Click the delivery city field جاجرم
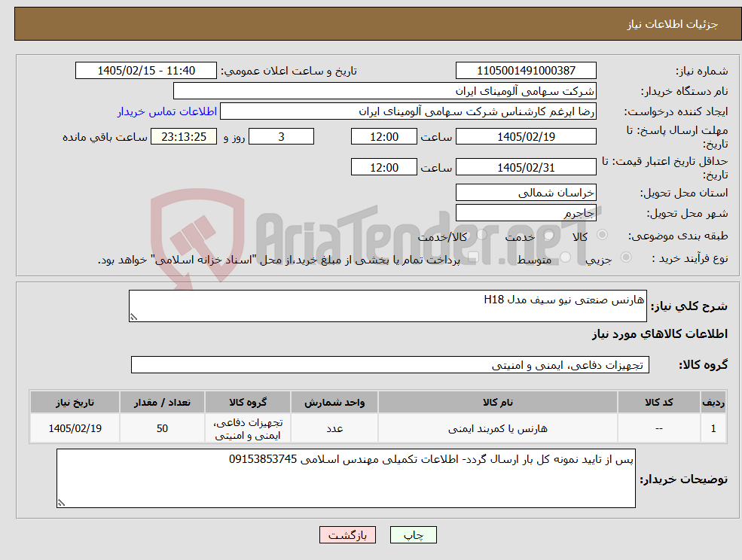742x560 pixels. point(526,213)
